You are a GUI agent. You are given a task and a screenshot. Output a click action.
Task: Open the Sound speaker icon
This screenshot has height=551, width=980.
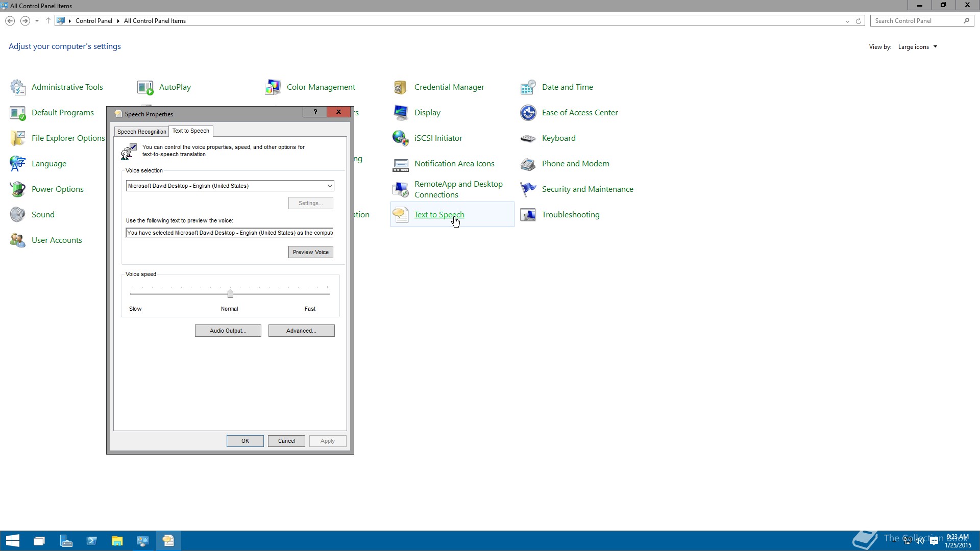pyautogui.click(x=18, y=215)
